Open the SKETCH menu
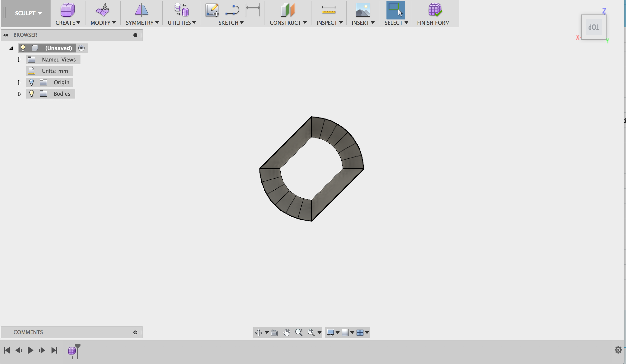Screen dimensions: 626x364 pos(231,23)
